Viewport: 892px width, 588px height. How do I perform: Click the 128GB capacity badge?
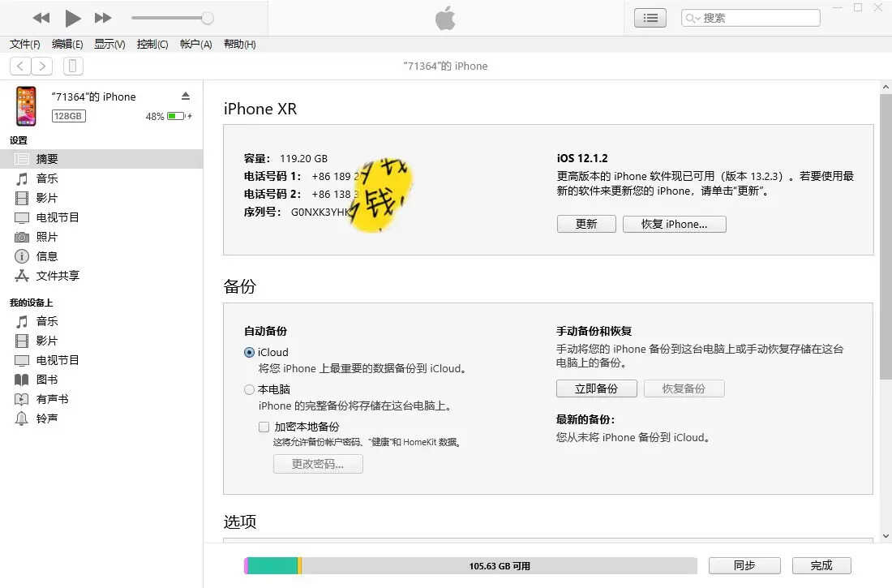tap(68, 116)
